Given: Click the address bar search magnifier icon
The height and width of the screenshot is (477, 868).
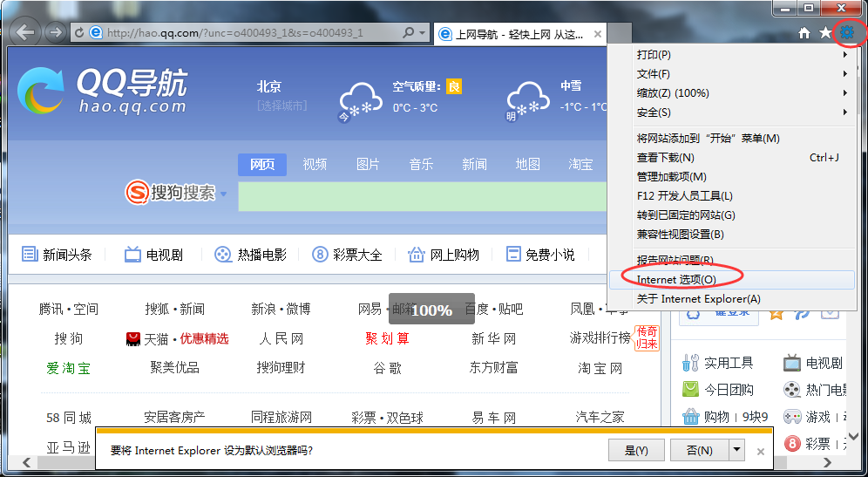Looking at the screenshot, I should click(408, 33).
